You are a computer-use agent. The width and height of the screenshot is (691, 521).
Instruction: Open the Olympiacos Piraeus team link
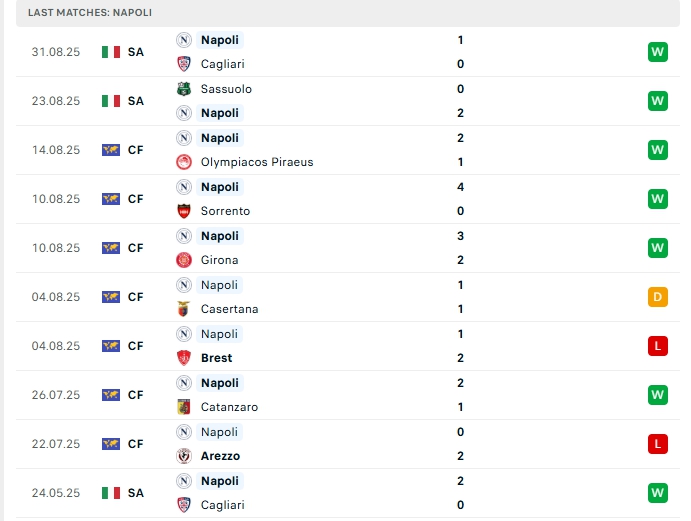point(256,162)
